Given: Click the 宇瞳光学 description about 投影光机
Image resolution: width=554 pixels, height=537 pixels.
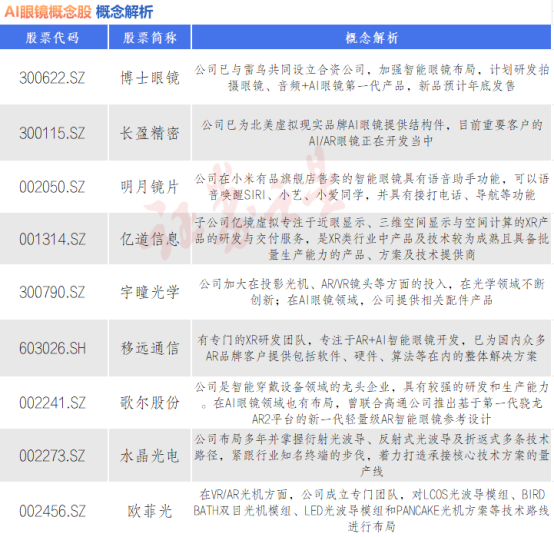Looking at the screenshot, I should pos(371,292).
